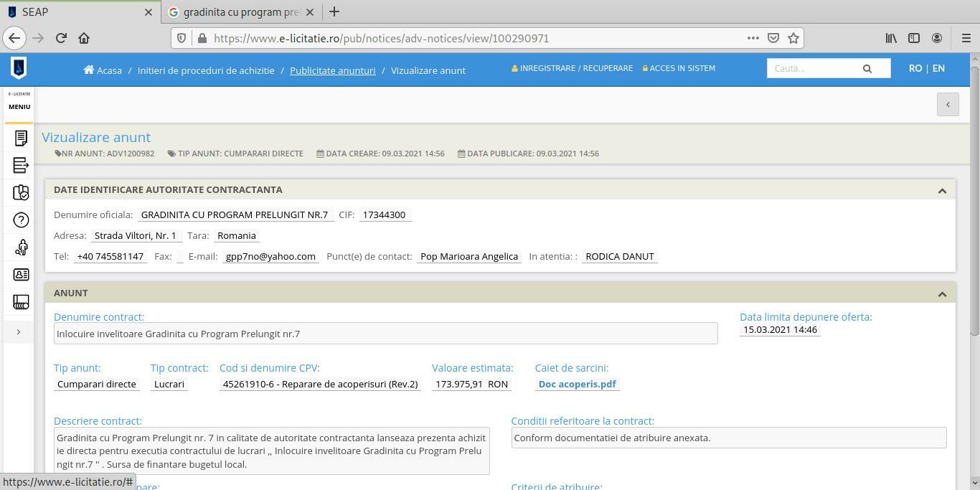Viewport: 980px width, 490px height.
Task: Click the SEAP shield logo in header
Action: click(x=19, y=68)
